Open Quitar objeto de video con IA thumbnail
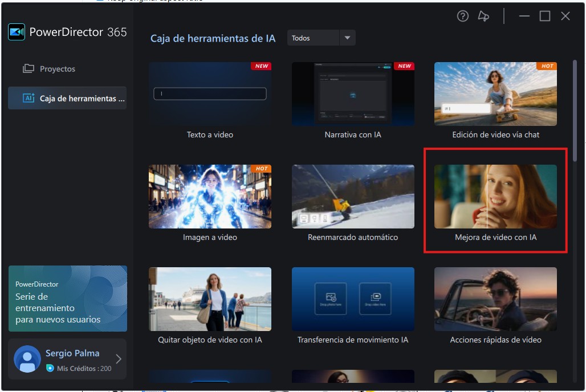The width and height of the screenshot is (586, 392). (x=210, y=299)
